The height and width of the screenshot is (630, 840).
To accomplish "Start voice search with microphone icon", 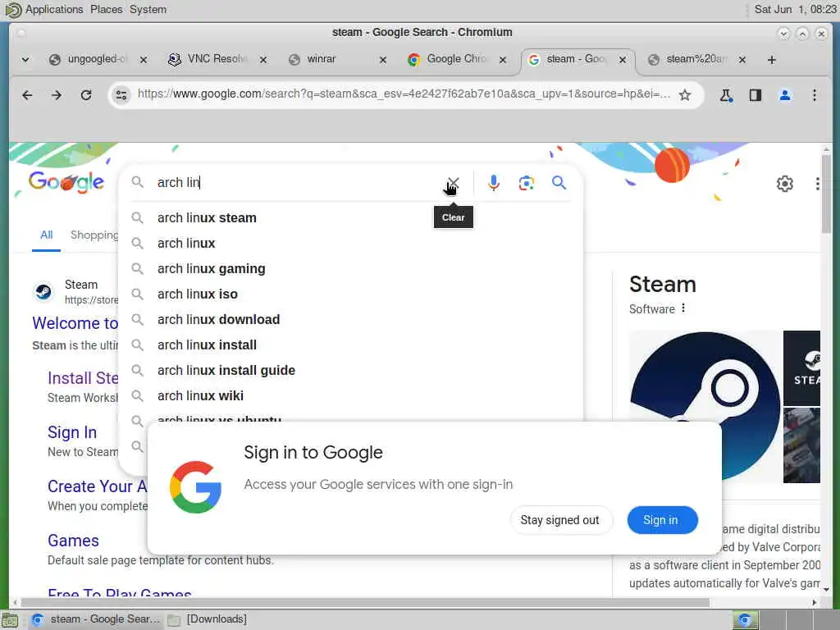I will coord(493,183).
